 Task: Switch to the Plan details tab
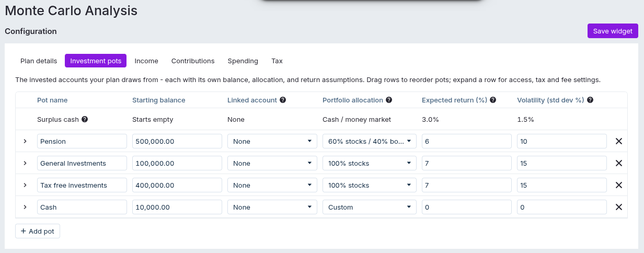[x=39, y=61]
